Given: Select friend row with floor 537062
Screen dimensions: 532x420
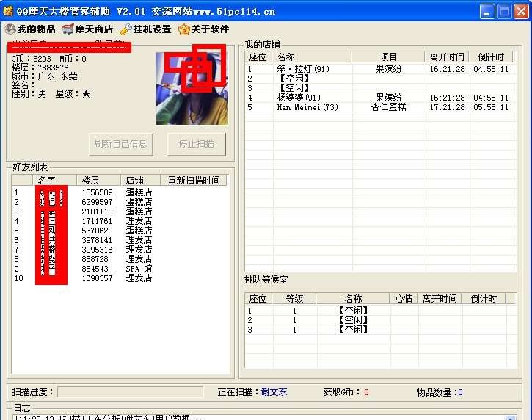Looking at the screenshot, I should pos(120,231).
